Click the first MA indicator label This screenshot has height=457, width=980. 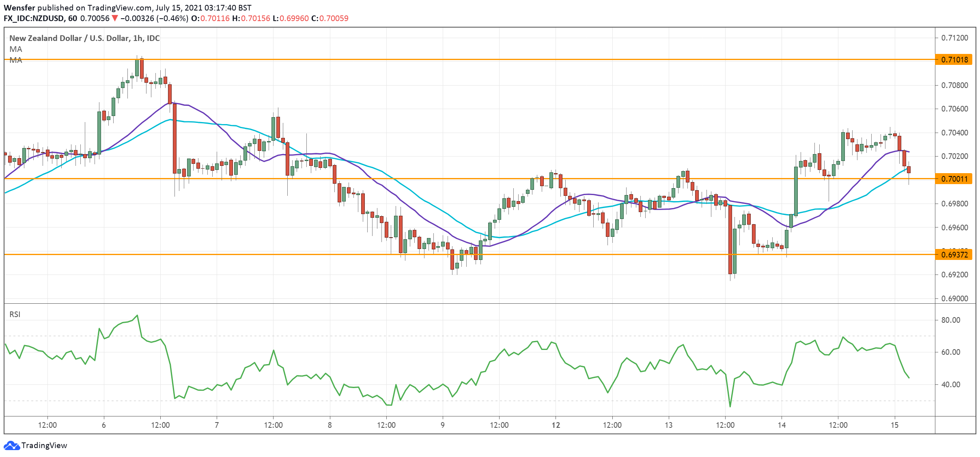pyautogui.click(x=16, y=49)
